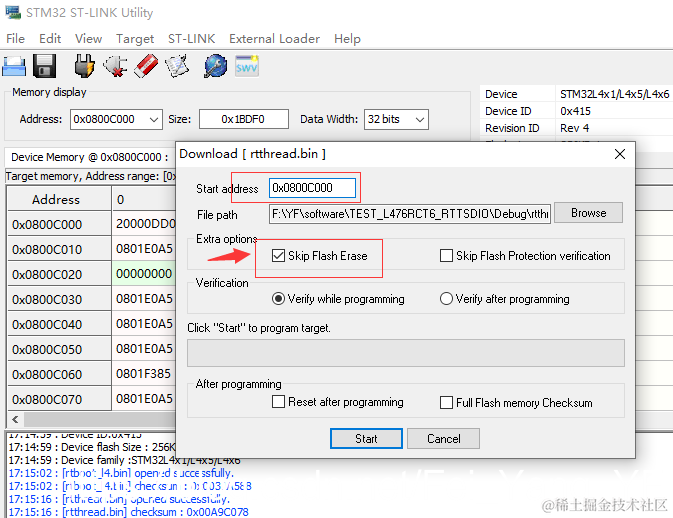
Task: Click the Cancel button
Action: [443, 439]
